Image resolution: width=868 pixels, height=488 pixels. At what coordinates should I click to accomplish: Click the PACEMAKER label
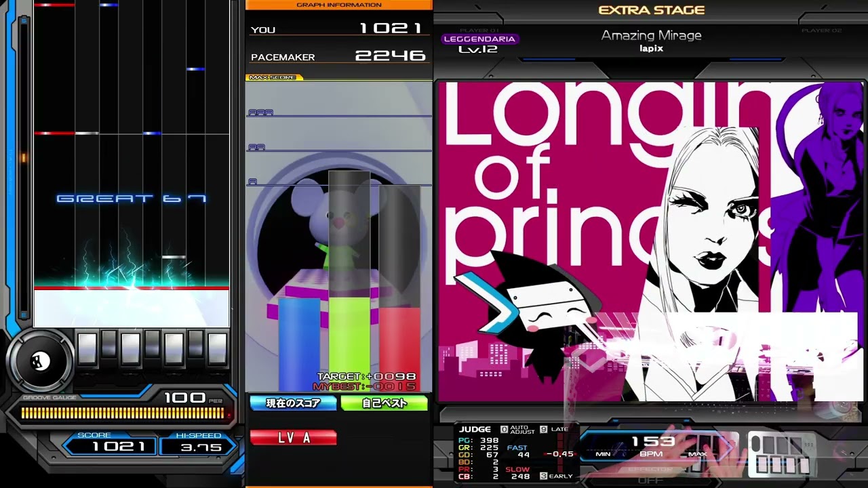(x=283, y=58)
